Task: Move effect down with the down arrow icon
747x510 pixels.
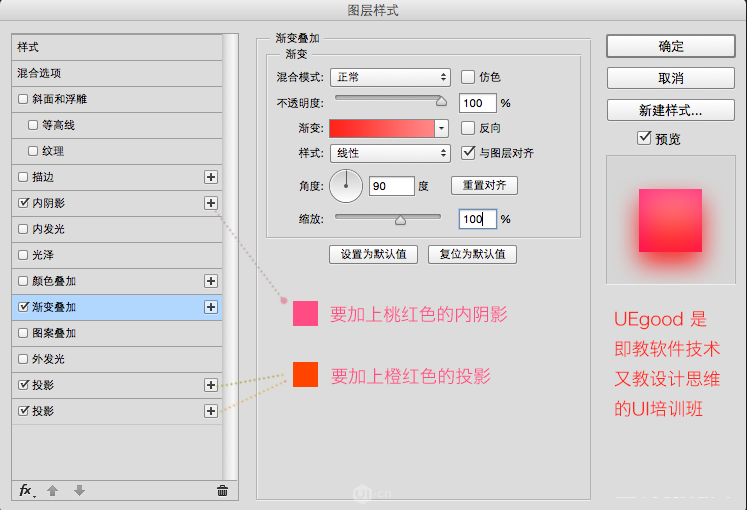Action: click(x=79, y=490)
